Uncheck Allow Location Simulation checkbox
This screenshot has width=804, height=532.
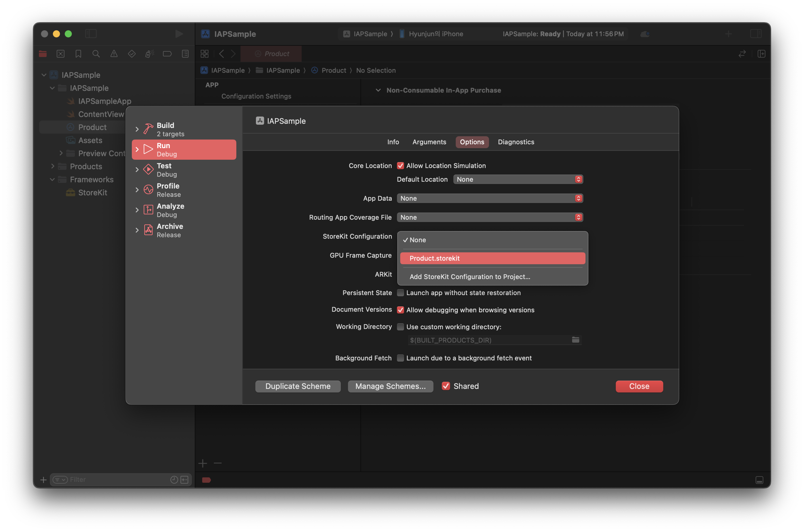point(400,166)
